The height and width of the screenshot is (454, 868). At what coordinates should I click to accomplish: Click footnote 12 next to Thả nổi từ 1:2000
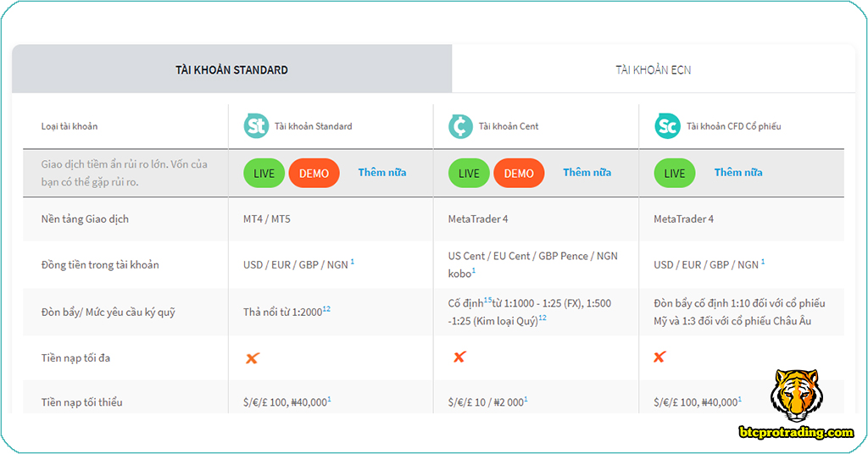point(326,309)
